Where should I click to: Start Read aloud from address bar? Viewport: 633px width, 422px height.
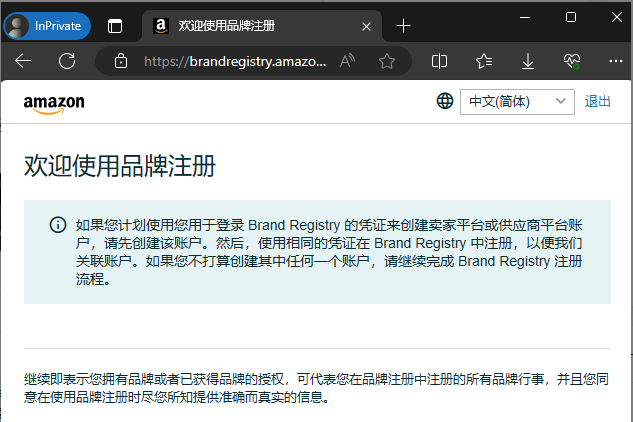pos(347,61)
